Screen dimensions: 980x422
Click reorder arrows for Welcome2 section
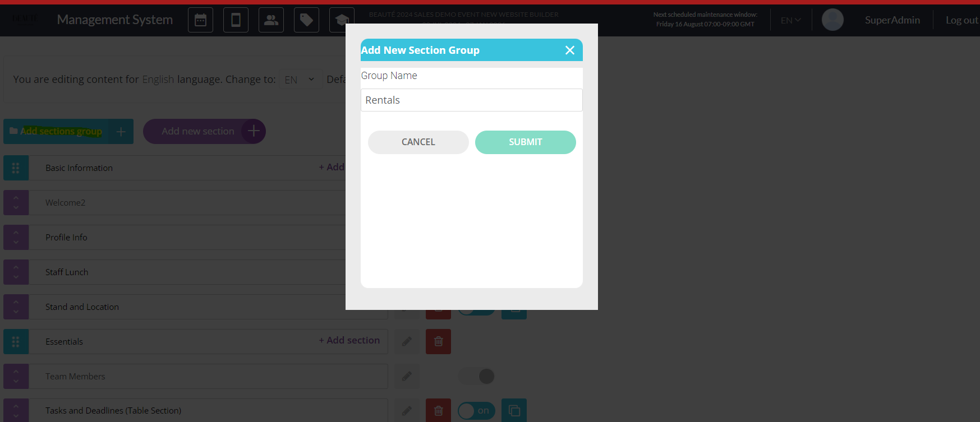16,202
